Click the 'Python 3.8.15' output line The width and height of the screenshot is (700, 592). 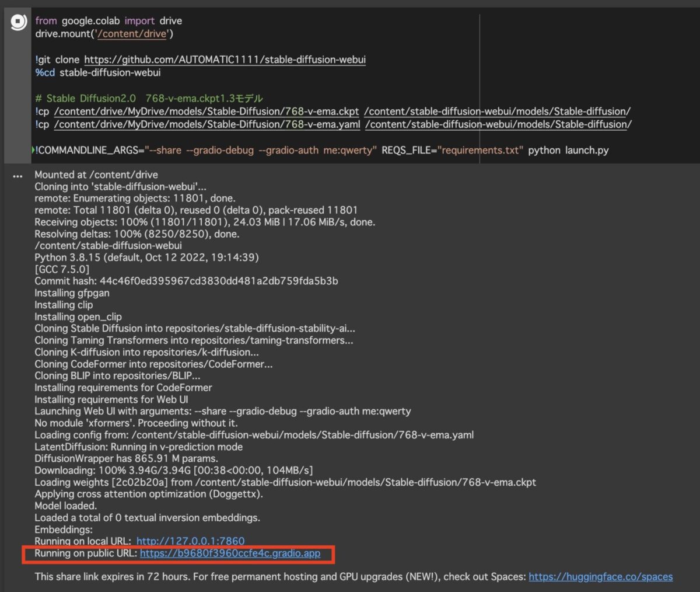click(146, 257)
